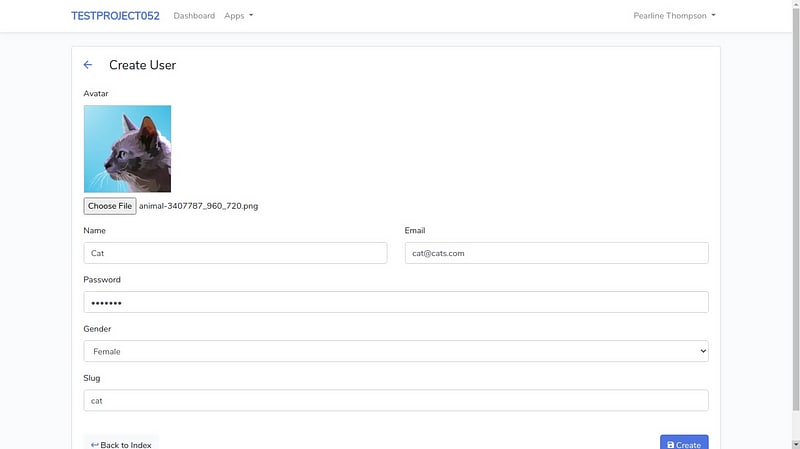The width and height of the screenshot is (800, 449).
Task: Click the Password label
Action: 102,280
